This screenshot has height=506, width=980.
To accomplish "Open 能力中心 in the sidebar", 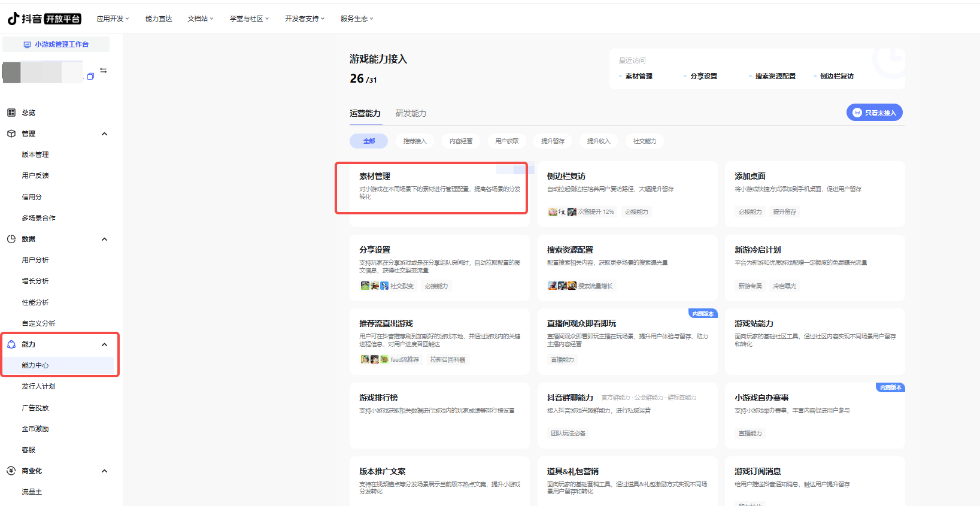I will pos(35,365).
